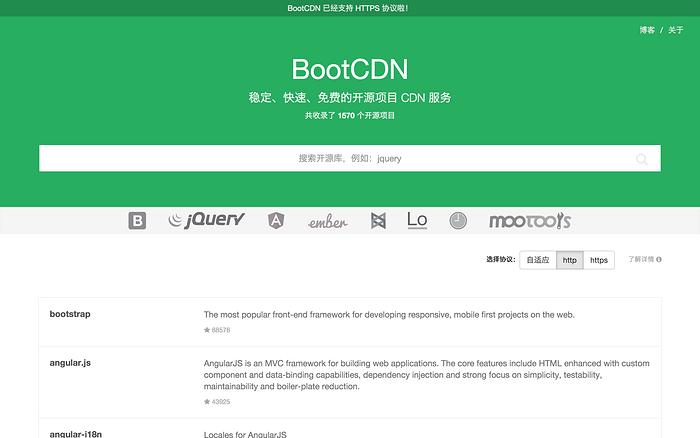
Task: Click the Lo-Dash logo
Action: [x=417, y=220]
